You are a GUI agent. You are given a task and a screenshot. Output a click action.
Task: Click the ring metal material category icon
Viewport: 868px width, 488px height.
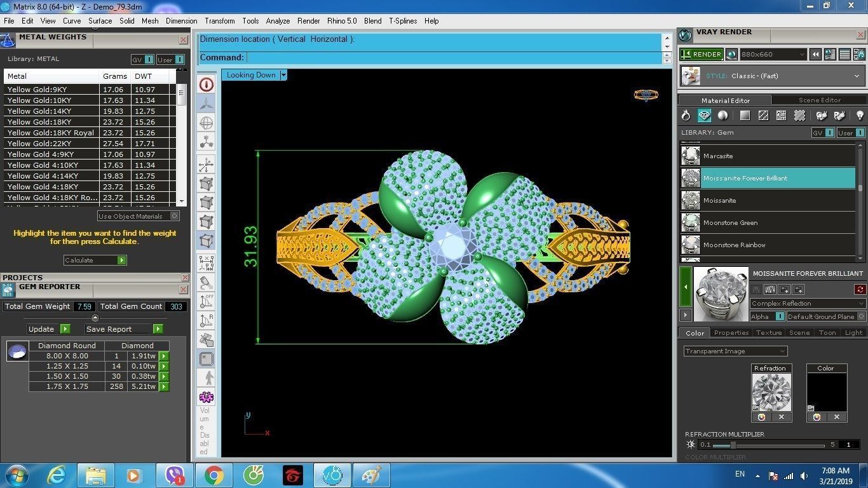[x=686, y=116]
